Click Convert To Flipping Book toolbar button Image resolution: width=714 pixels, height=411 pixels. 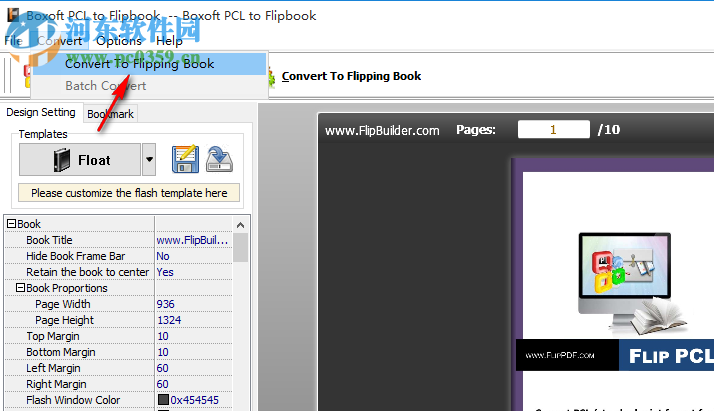click(351, 76)
